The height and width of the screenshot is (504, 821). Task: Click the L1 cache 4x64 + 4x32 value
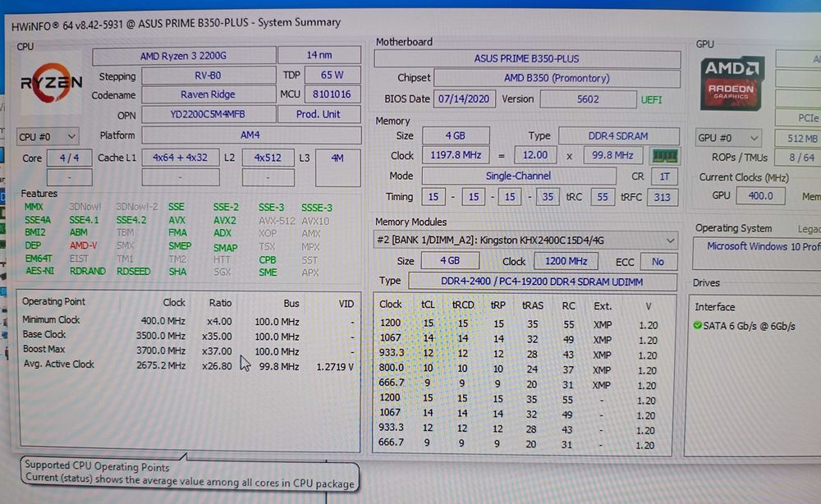coord(180,158)
